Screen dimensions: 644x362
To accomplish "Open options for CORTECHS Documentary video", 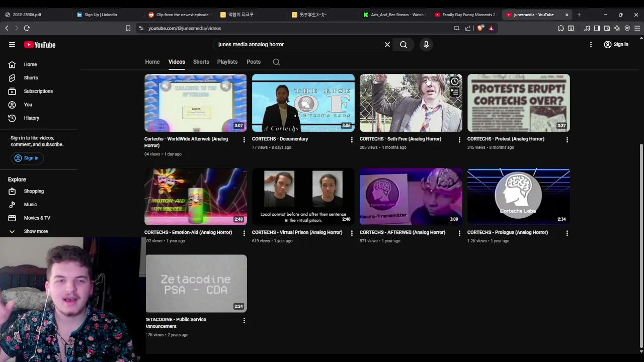I will [352, 140].
